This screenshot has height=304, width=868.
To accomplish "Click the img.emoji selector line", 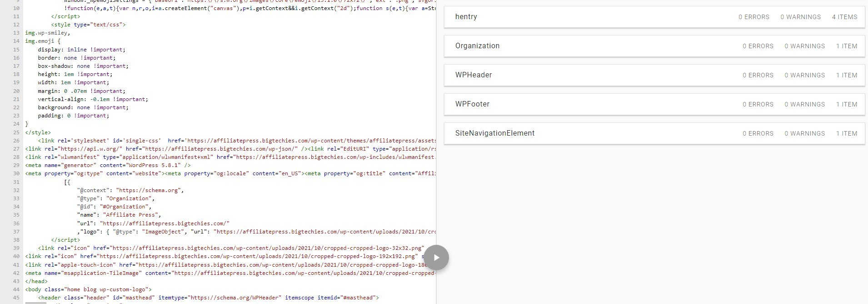I will pyautogui.click(x=42, y=41).
